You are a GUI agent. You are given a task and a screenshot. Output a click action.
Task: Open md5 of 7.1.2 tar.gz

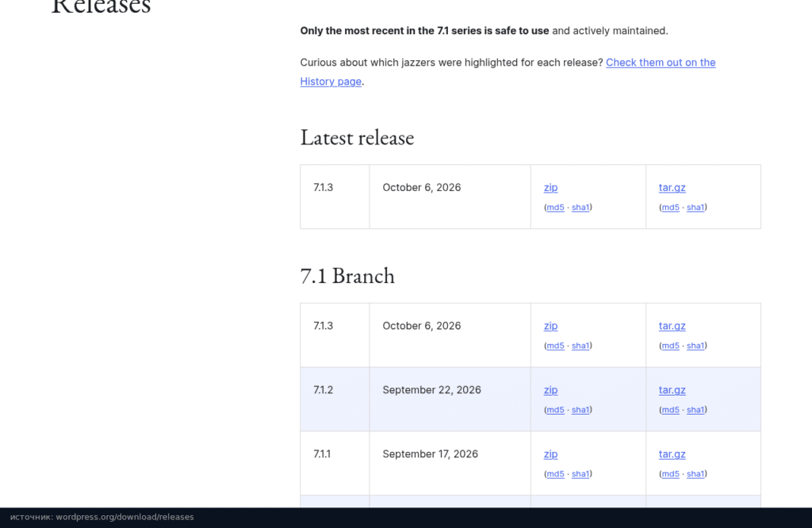point(670,409)
